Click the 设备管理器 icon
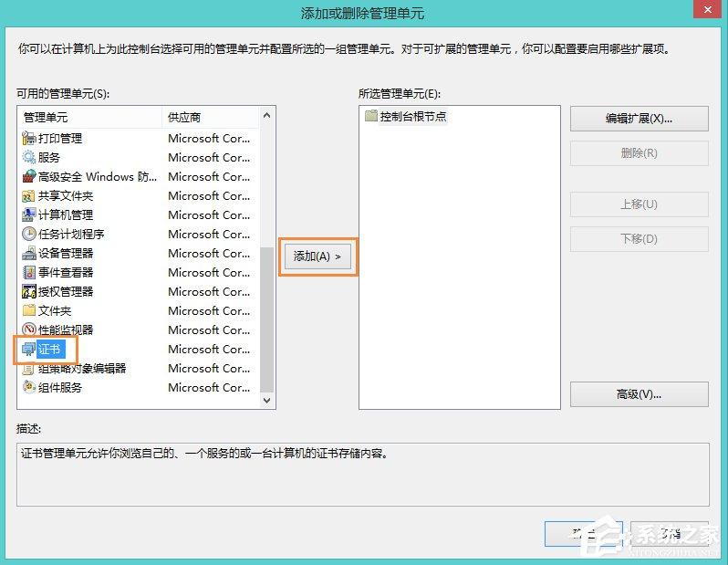 point(29,253)
